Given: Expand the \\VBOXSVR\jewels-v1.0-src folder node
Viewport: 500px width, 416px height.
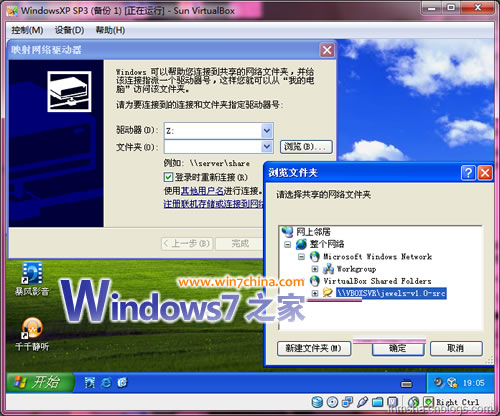Looking at the screenshot, I should click(x=315, y=293).
